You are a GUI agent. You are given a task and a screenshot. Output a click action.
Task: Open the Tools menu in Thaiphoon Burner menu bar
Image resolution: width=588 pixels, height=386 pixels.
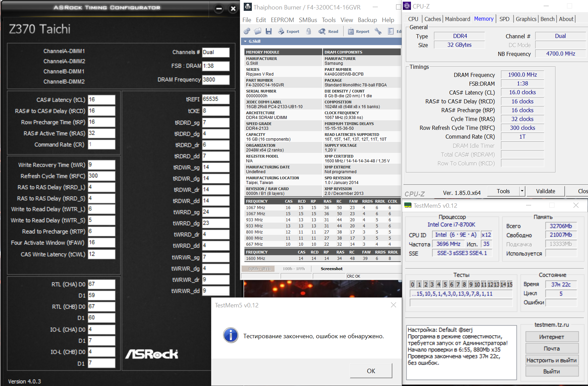click(329, 20)
